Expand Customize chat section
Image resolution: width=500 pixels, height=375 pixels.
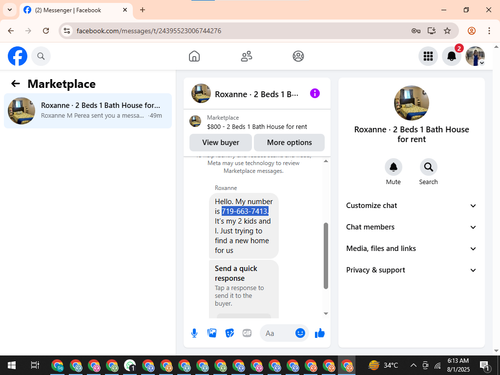tap(411, 205)
